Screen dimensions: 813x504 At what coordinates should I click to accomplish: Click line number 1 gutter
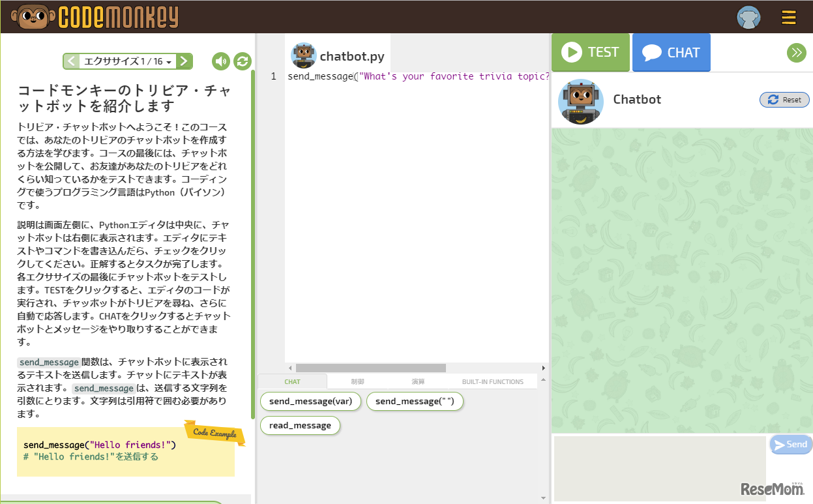[274, 76]
